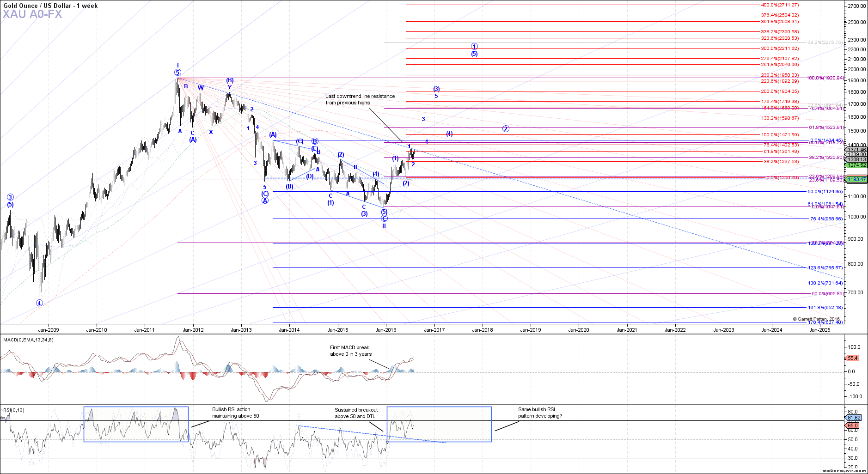Viewport: 868px width, 474px height.
Task: Click the red 65.0 RSI value tag
Action: [852, 425]
